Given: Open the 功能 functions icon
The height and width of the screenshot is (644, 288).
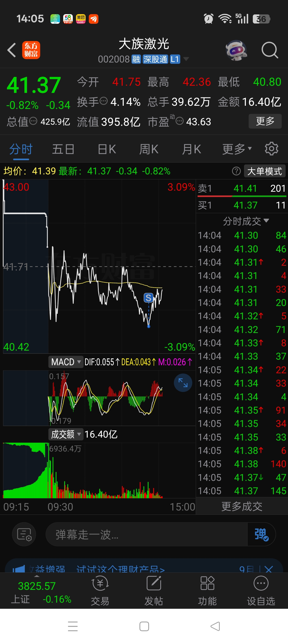Looking at the screenshot, I should pos(207,591).
